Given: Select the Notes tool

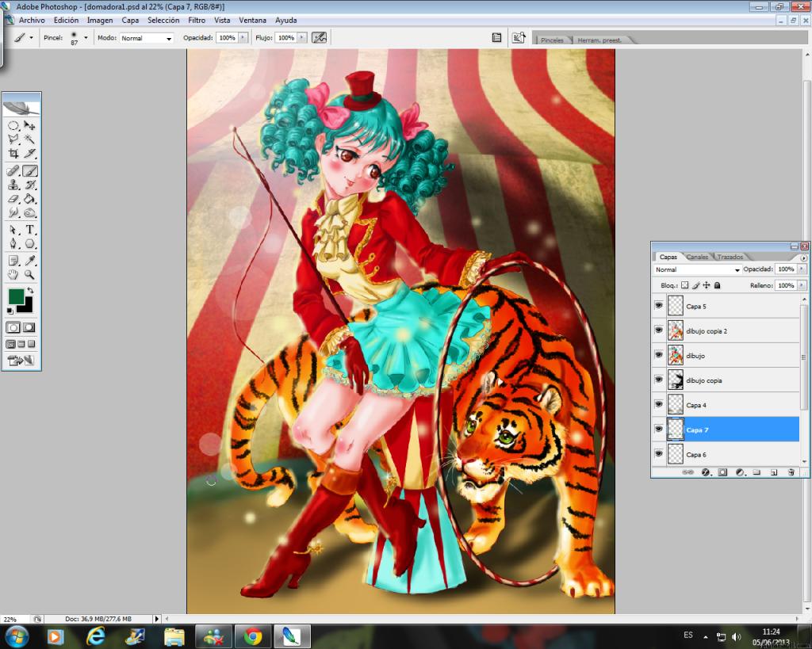Looking at the screenshot, I should tap(13, 261).
